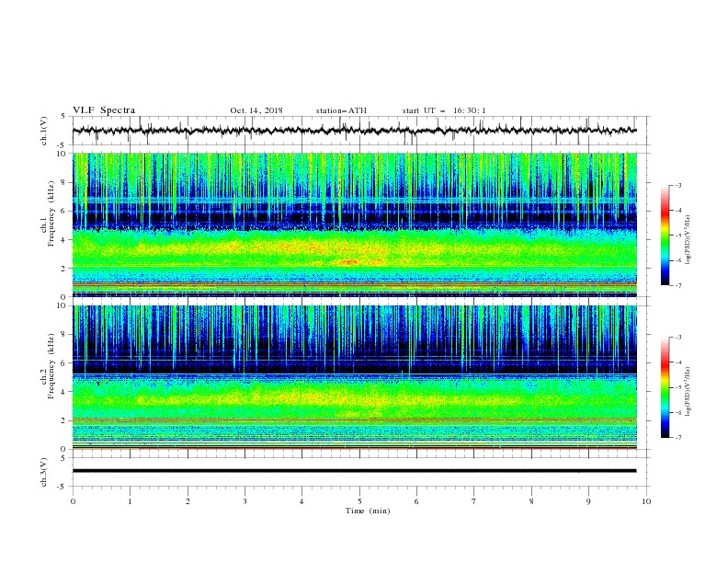
Task: Click the "-3" tick on ch.1 colorbar
Action: click(677, 185)
